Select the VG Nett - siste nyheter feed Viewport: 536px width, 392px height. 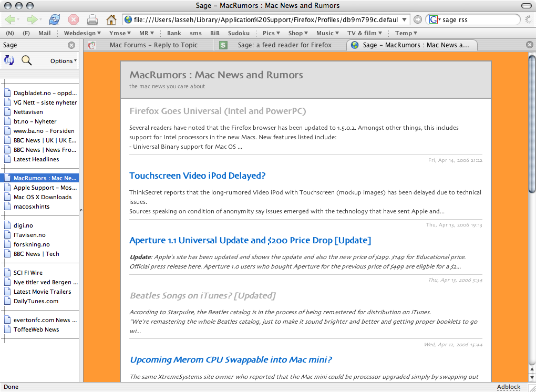click(39, 102)
